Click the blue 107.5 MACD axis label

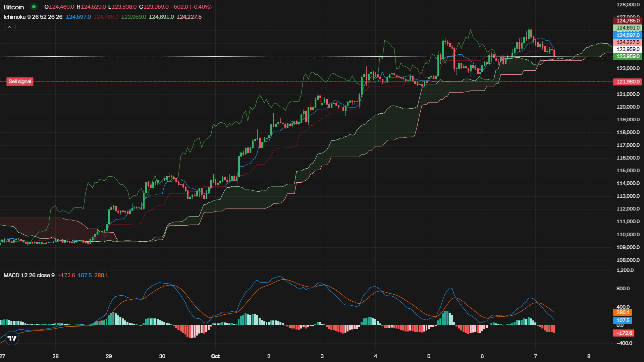click(x=623, y=320)
